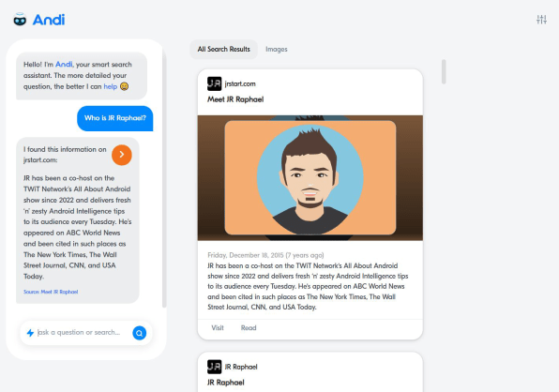Click the lightning bolt icon in search box
This screenshot has width=559, height=392.
[x=30, y=333]
